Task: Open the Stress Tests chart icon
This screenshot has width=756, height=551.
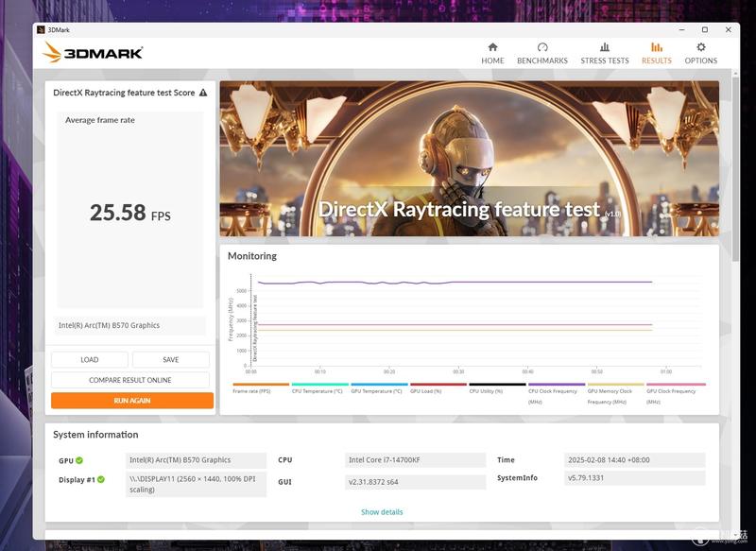Action: (x=605, y=47)
